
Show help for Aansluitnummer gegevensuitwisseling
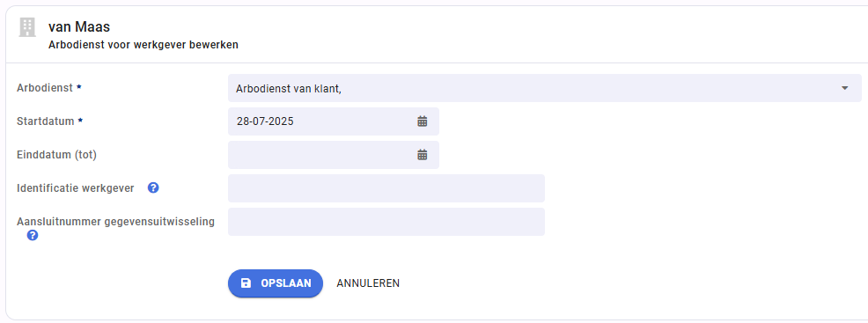click(33, 236)
